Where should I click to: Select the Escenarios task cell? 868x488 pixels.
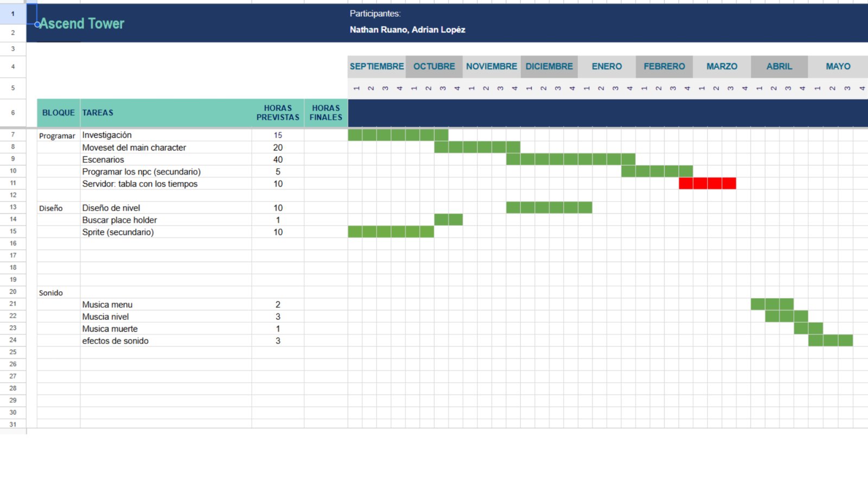click(166, 159)
